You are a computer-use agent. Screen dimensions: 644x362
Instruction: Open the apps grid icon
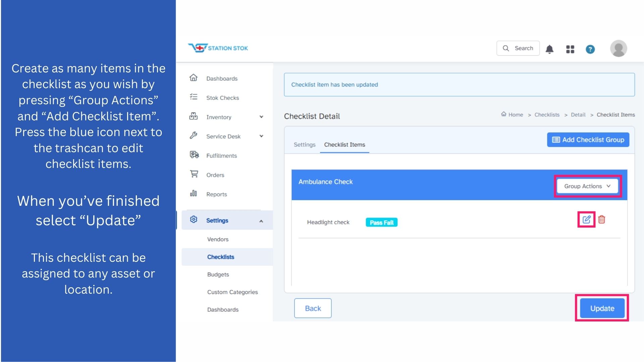tap(570, 49)
